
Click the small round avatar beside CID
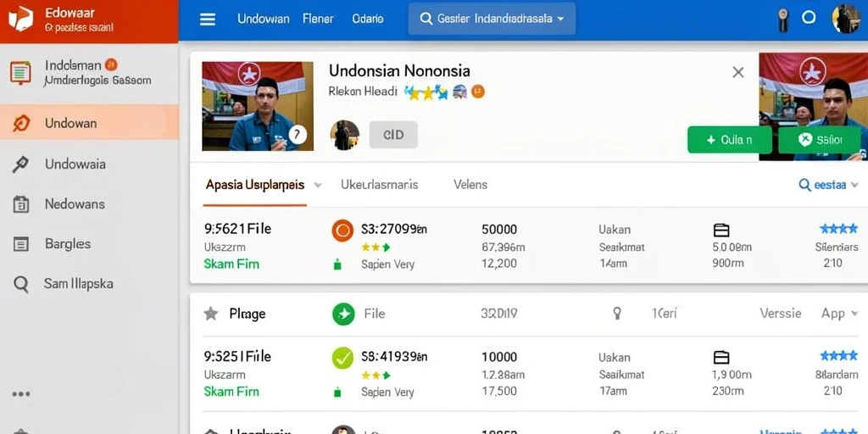point(344,135)
